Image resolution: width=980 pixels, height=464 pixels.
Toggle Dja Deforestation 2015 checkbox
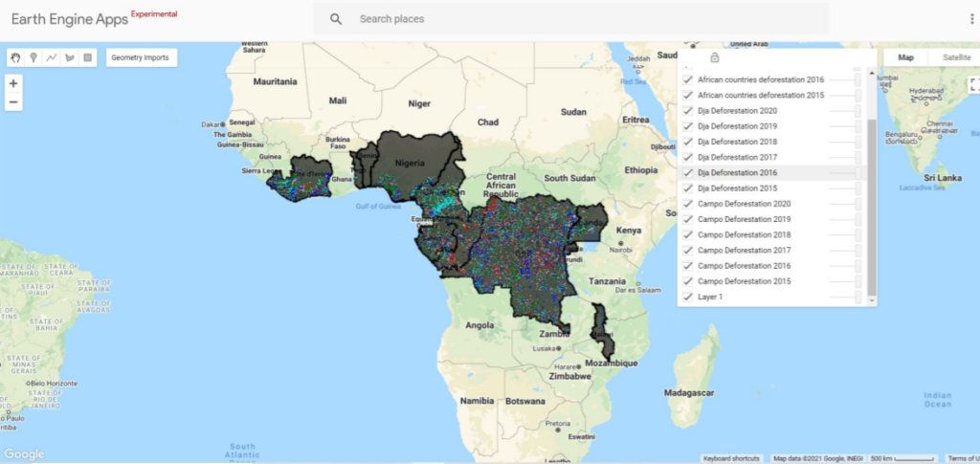tap(688, 188)
